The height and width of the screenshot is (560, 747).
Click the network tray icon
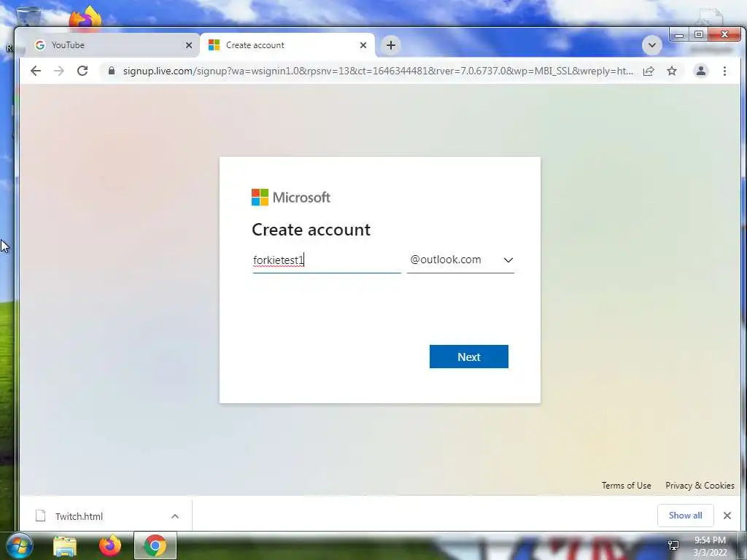[x=673, y=545]
